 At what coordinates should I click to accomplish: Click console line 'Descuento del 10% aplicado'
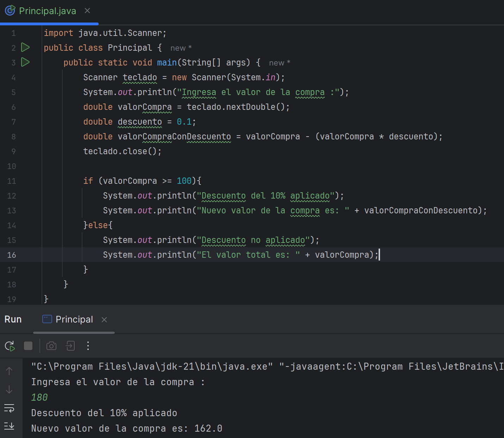click(104, 413)
